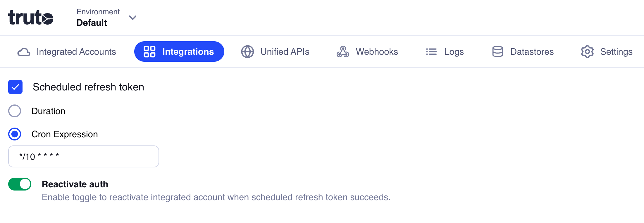Click the Webhooks icon
The height and width of the screenshot is (223, 644).
pyautogui.click(x=343, y=52)
